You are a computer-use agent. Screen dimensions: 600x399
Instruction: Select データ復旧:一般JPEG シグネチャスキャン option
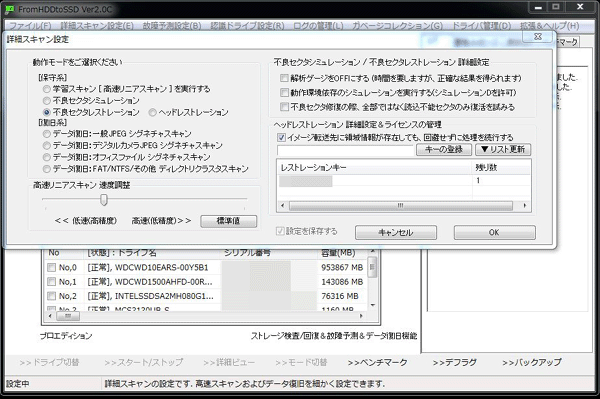(x=47, y=134)
